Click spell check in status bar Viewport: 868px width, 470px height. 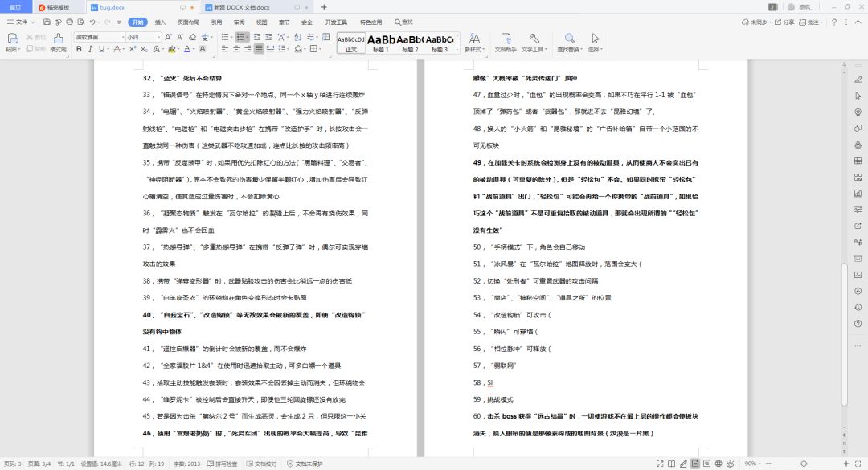(222, 464)
